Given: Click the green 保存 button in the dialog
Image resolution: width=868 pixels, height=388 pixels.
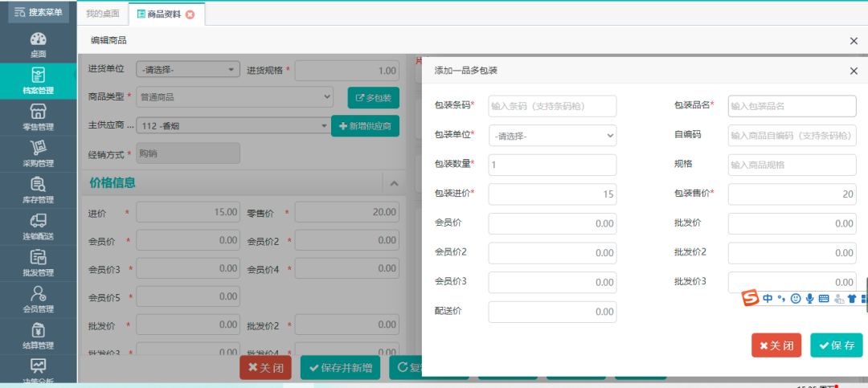Looking at the screenshot, I should click(x=836, y=345).
